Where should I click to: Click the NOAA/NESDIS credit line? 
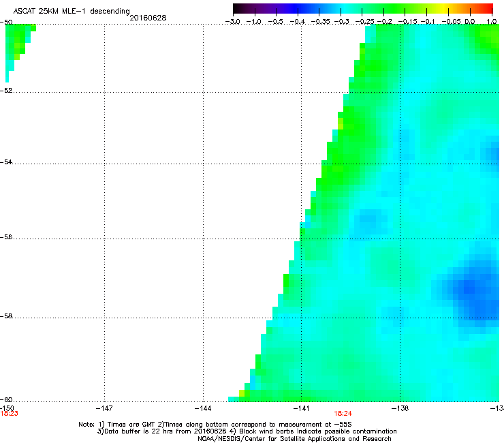(x=294, y=439)
